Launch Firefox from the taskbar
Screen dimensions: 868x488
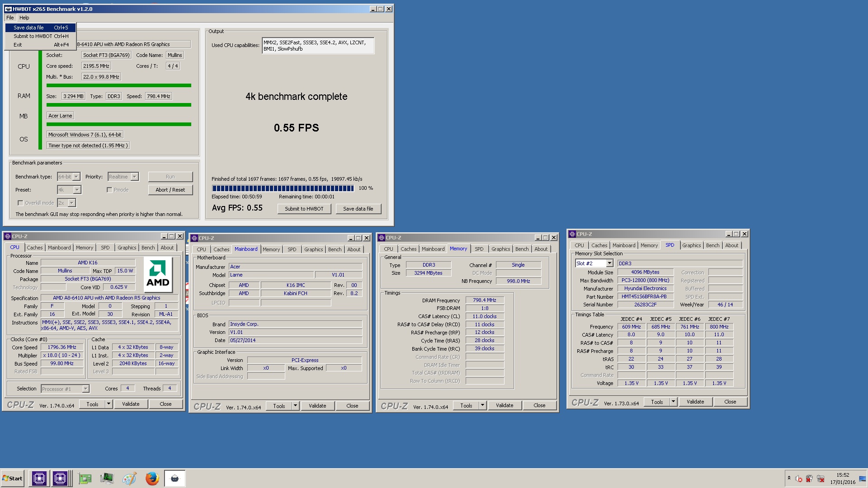click(152, 478)
